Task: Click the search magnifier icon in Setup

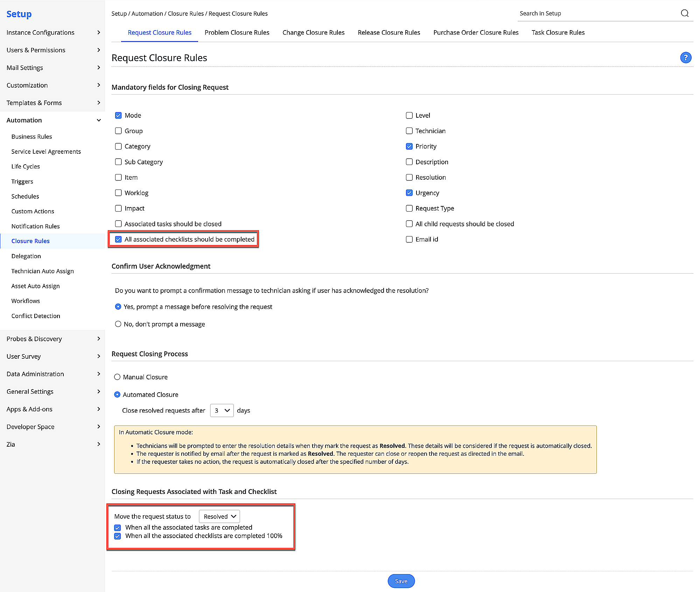Action: tap(685, 13)
